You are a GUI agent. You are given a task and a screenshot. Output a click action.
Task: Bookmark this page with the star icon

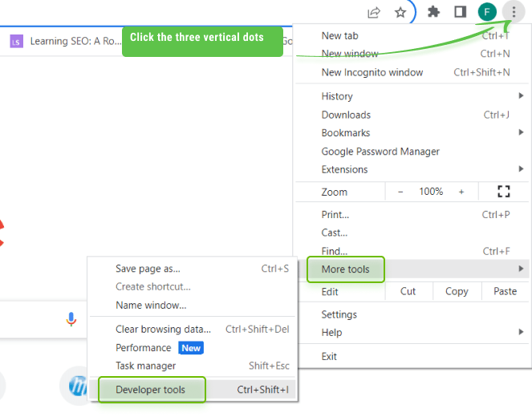[x=400, y=13]
